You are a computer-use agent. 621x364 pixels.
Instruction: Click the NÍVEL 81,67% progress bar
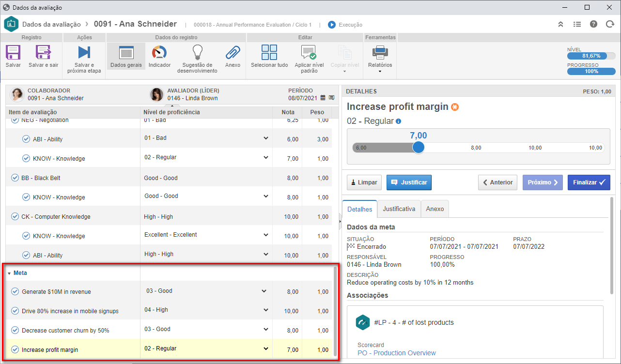(x=591, y=56)
